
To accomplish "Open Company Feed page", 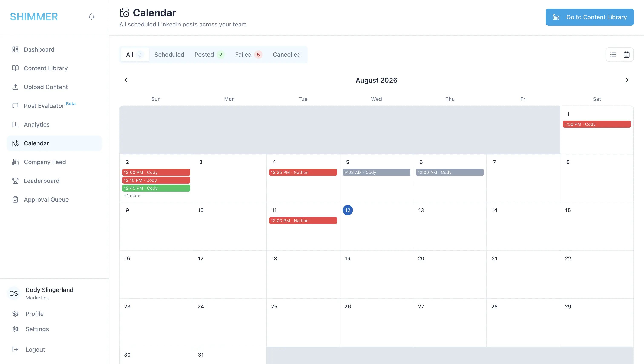I will click(x=54, y=162).
